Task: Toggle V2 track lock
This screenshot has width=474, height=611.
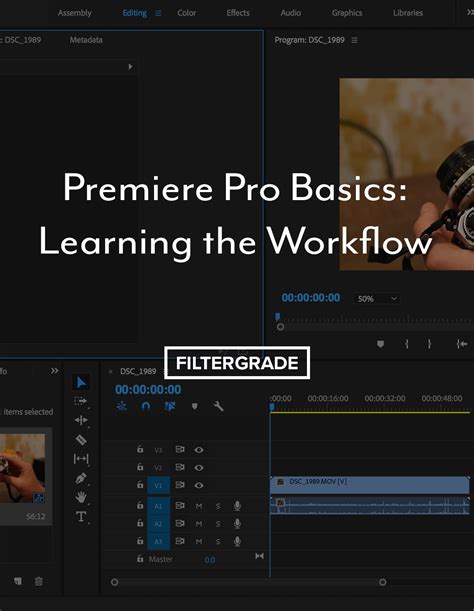Action: [x=140, y=467]
